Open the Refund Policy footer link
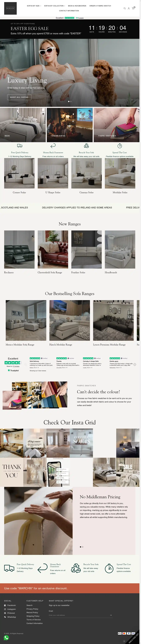The width and height of the screenshot is (141, 644). click(x=32, y=612)
